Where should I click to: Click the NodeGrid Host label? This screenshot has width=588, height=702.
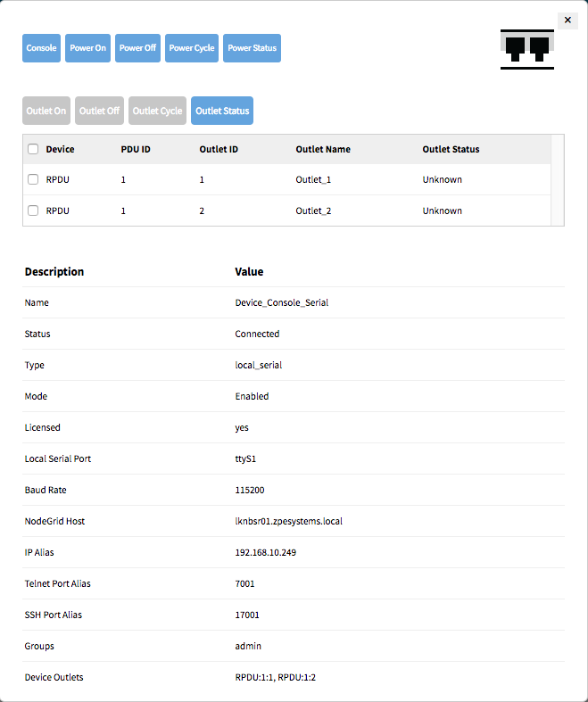tap(54, 521)
